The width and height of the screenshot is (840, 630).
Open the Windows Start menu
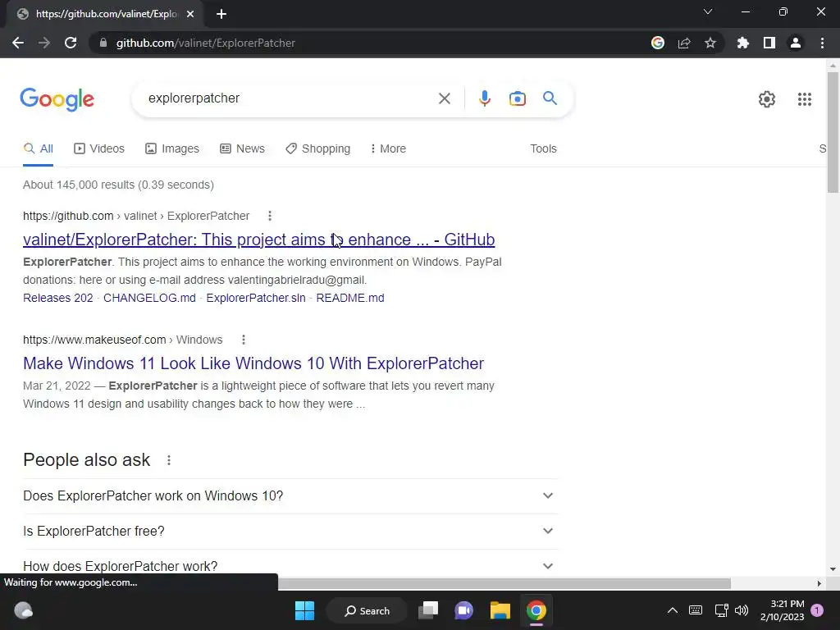[305, 610]
